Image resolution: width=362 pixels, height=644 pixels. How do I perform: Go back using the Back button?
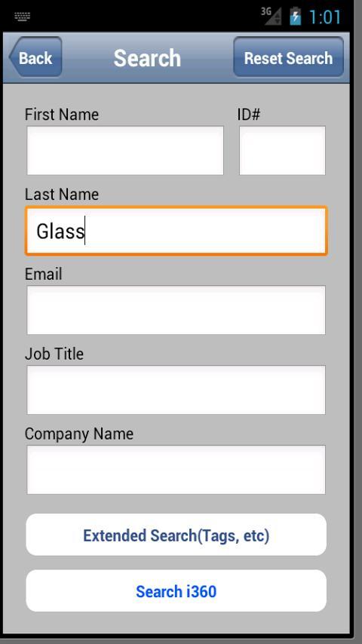pos(35,57)
